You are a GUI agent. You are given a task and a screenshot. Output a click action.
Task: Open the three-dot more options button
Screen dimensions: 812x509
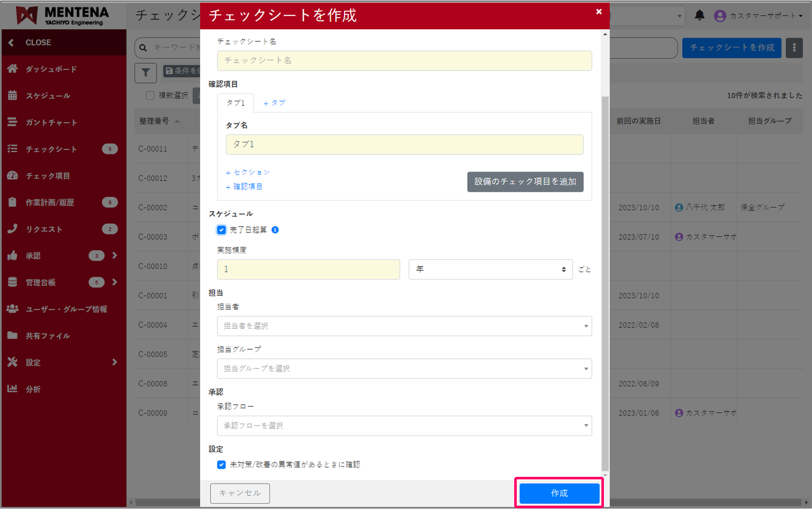[794, 48]
